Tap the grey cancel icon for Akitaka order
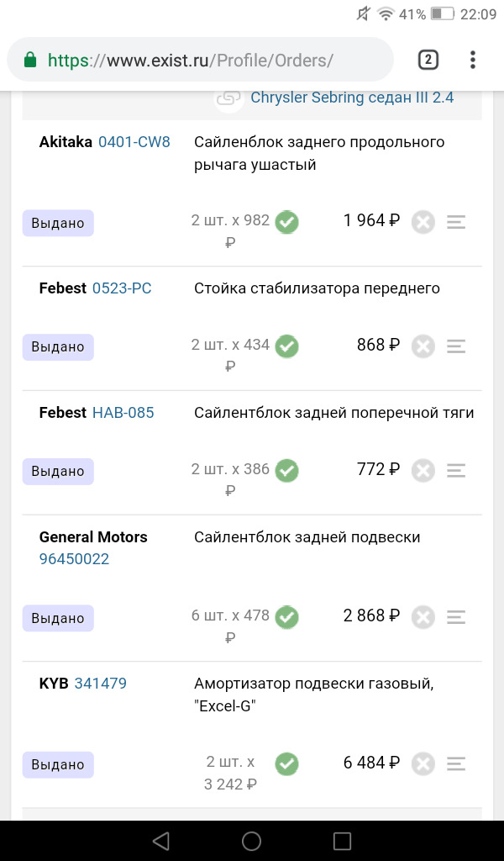The height and width of the screenshot is (861, 504). pos(423,222)
